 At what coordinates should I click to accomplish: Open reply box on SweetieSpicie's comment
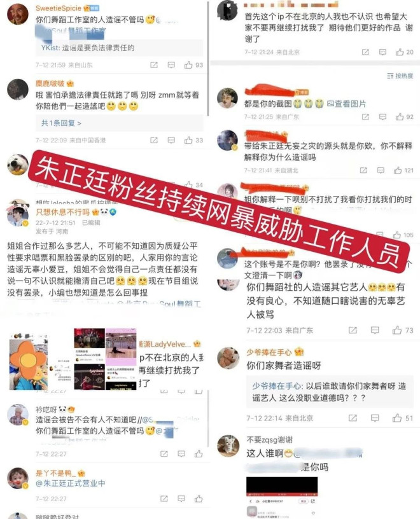[171, 65]
